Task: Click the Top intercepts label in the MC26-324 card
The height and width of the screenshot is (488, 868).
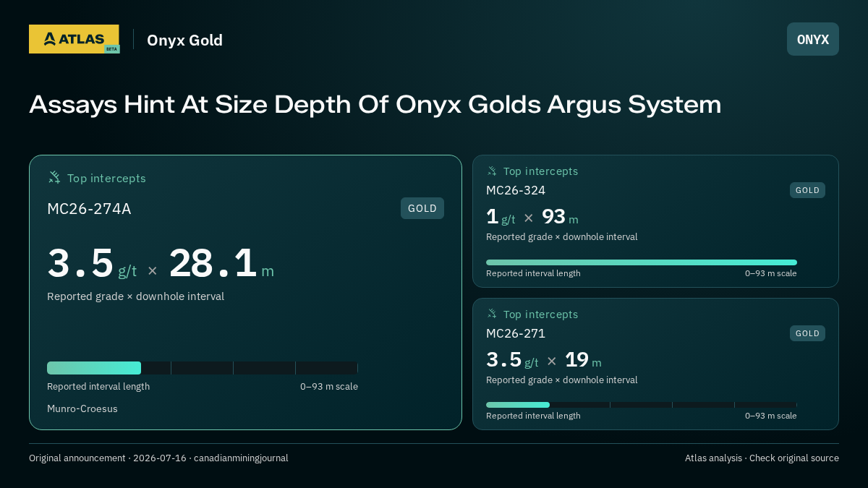Action: pyautogui.click(x=540, y=171)
